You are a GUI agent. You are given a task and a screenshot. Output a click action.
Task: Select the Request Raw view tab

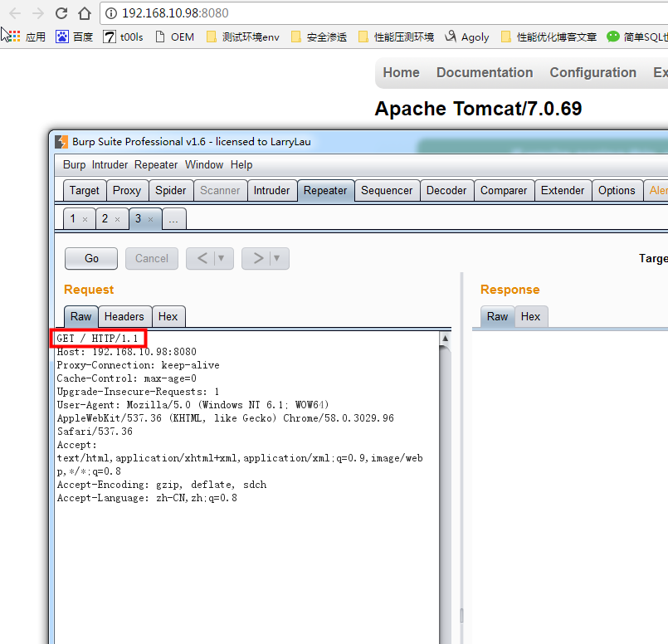click(81, 316)
